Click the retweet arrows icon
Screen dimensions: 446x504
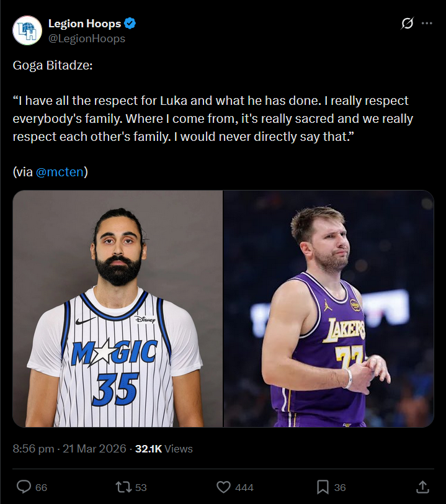tap(123, 487)
